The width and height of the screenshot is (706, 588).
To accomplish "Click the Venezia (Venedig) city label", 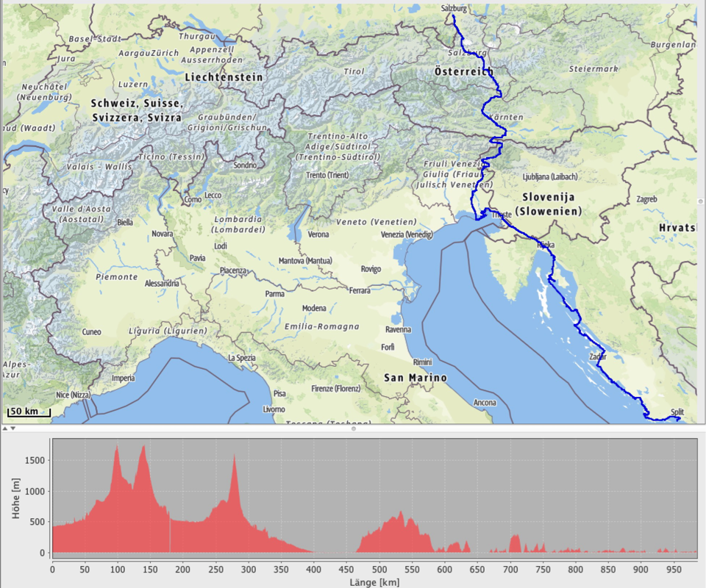I will click(x=407, y=234).
